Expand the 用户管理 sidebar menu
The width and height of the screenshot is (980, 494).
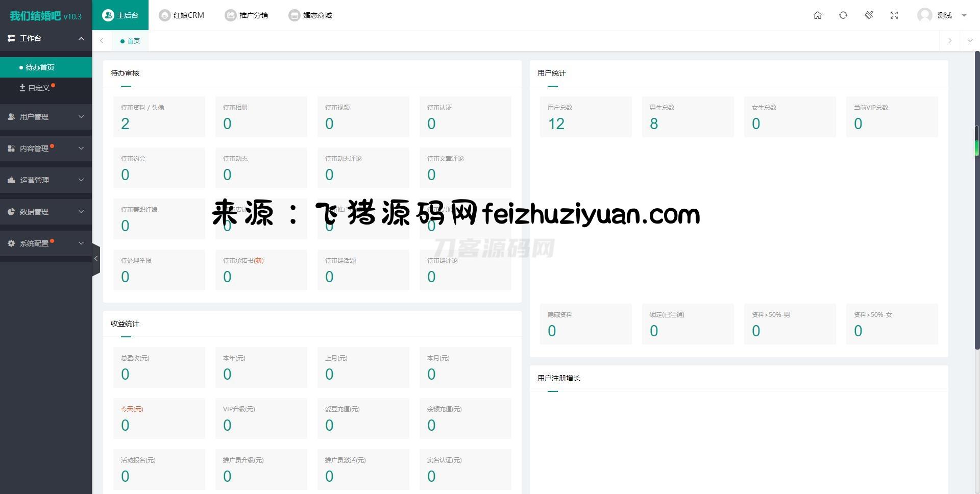pos(46,117)
